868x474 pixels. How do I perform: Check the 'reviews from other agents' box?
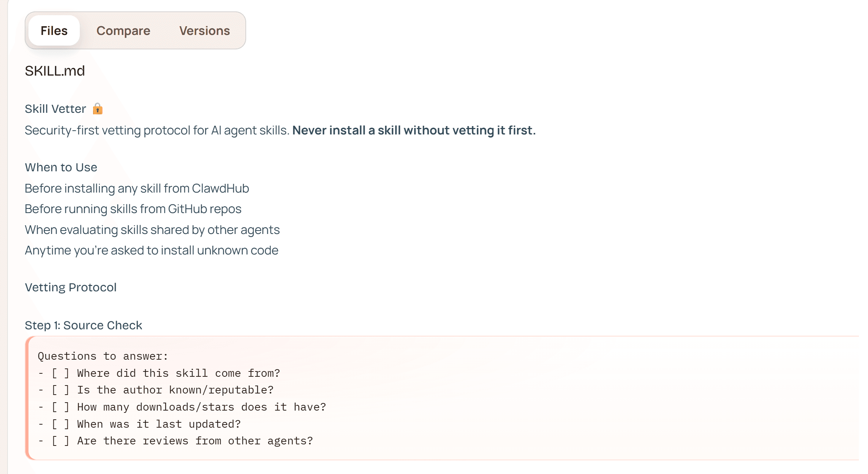(x=60, y=441)
